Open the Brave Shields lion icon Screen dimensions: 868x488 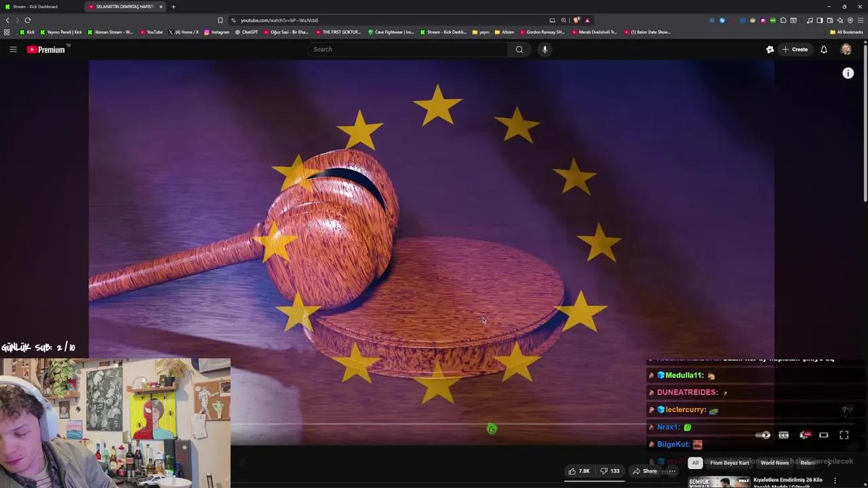pos(576,20)
